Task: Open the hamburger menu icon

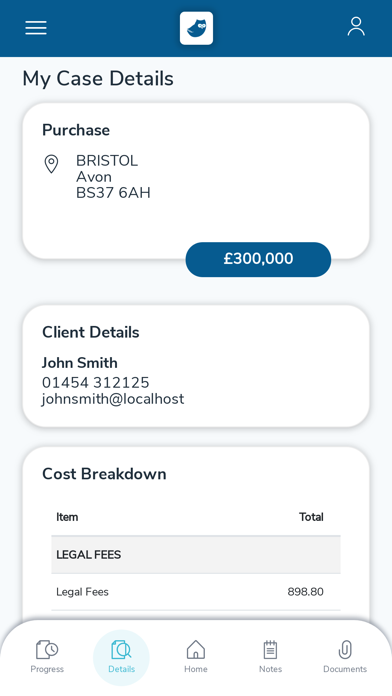Action: coord(36,28)
